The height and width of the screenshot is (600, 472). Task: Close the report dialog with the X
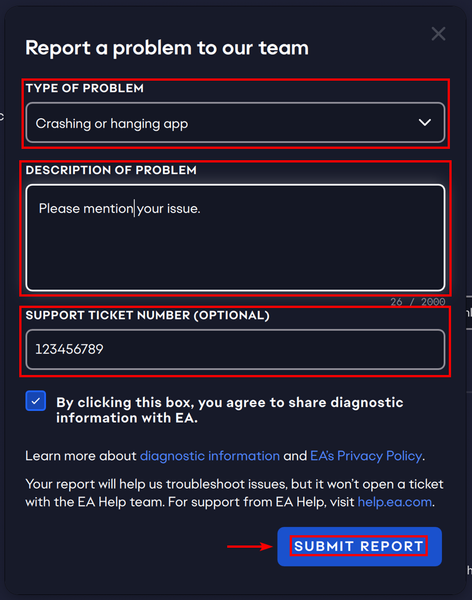click(438, 34)
